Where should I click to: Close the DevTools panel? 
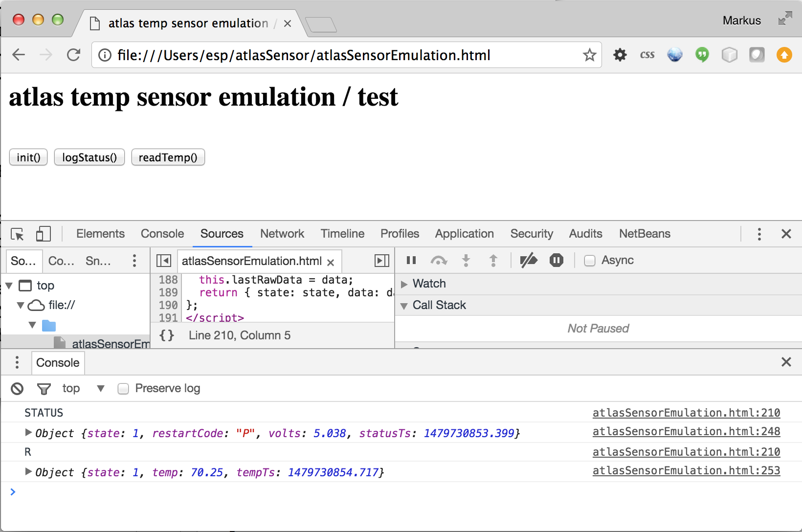pyautogui.click(x=786, y=234)
